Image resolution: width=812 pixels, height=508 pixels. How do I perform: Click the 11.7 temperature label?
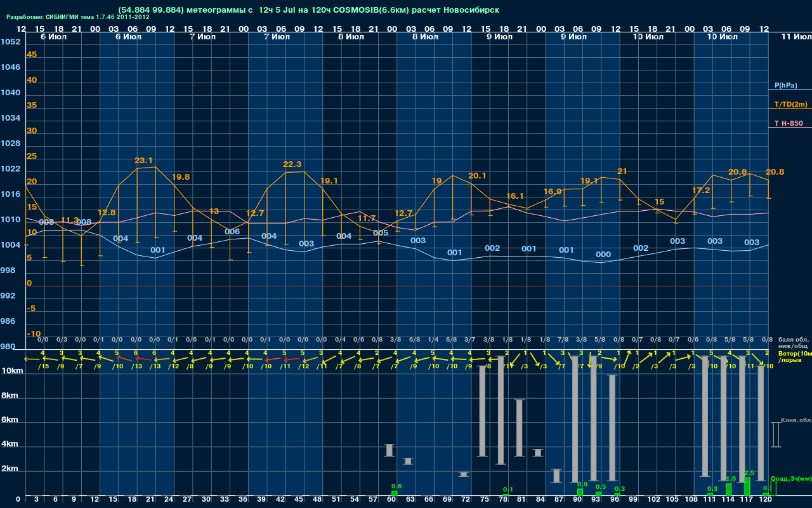point(367,218)
